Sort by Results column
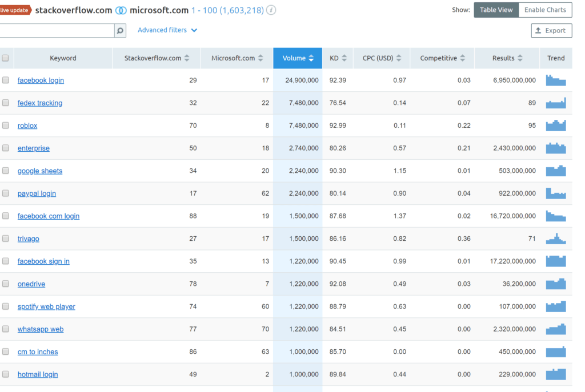Image resolution: width=585 pixels, height=392 pixels. pos(507,58)
